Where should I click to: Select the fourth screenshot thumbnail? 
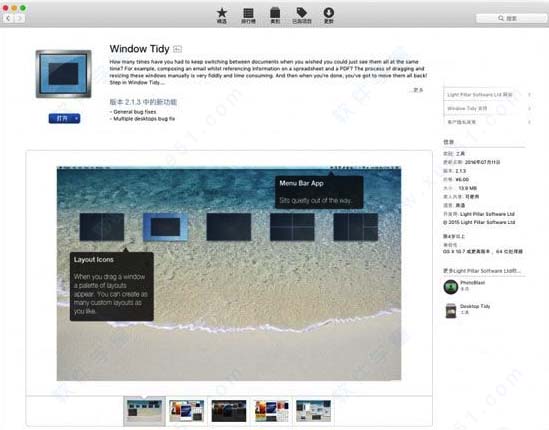(271, 411)
